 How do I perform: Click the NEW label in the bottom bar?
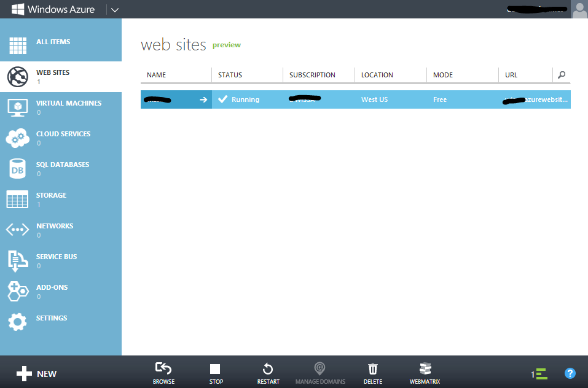(47, 374)
